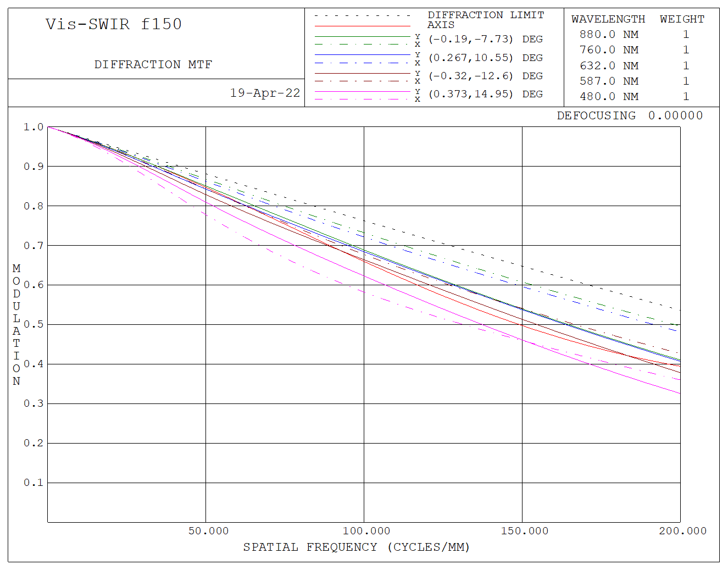
Task: Select the 19-Apr-22 date text
Action: pyautogui.click(x=265, y=93)
